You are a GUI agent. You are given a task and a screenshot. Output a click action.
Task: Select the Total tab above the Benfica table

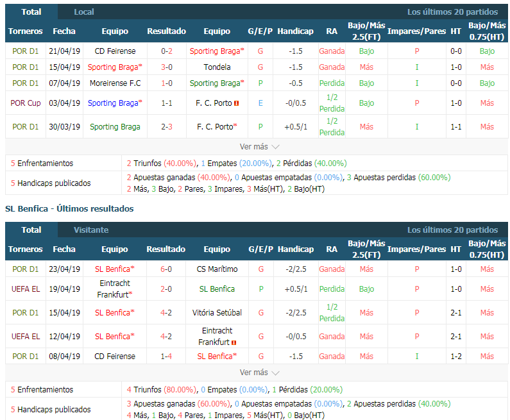point(31,230)
